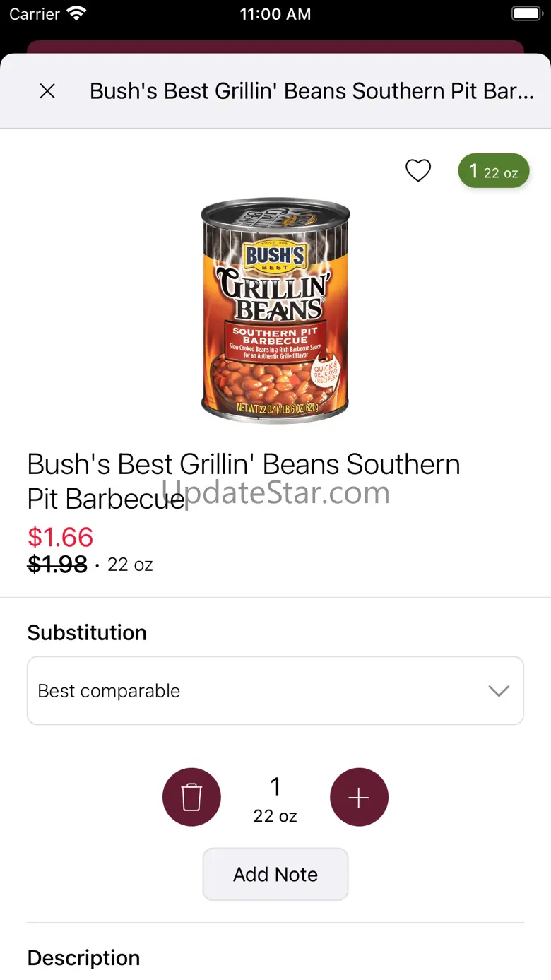551x980 pixels.
Task: Remove the item using the trash button
Action: (x=191, y=797)
